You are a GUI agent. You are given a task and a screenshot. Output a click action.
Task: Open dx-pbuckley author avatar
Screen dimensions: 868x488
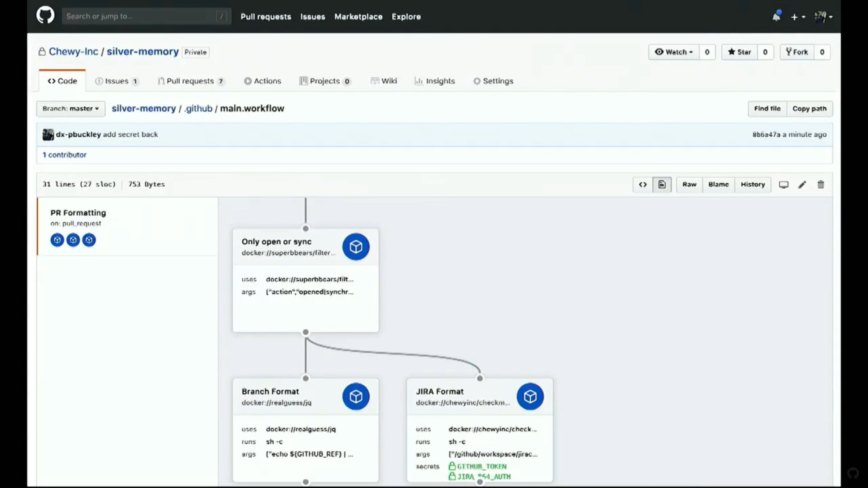coord(48,134)
